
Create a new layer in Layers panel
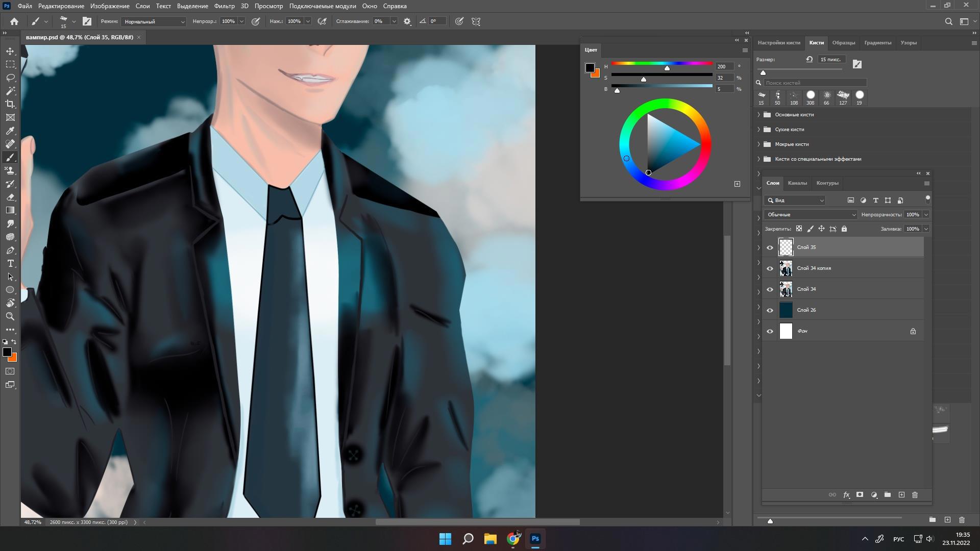click(901, 495)
